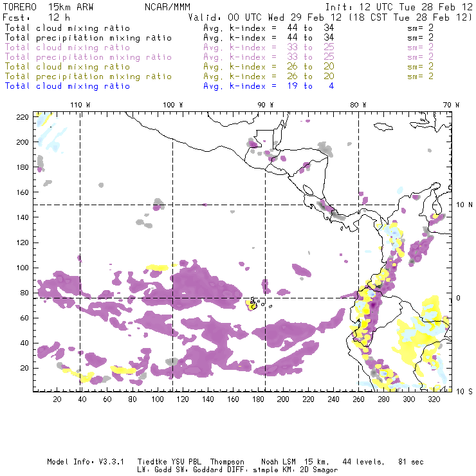Click the "Model Info: V3.3.1" text

[86, 462]
